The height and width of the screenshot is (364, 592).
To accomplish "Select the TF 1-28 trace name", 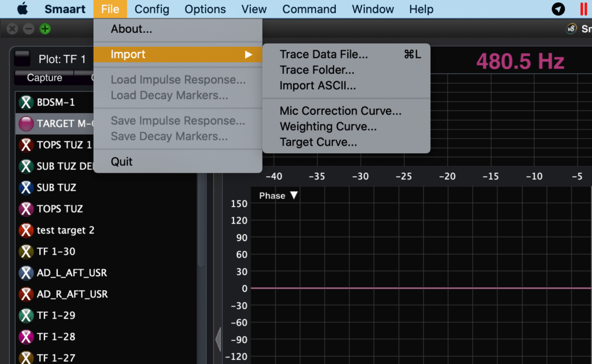I will (x=56, y=337).
